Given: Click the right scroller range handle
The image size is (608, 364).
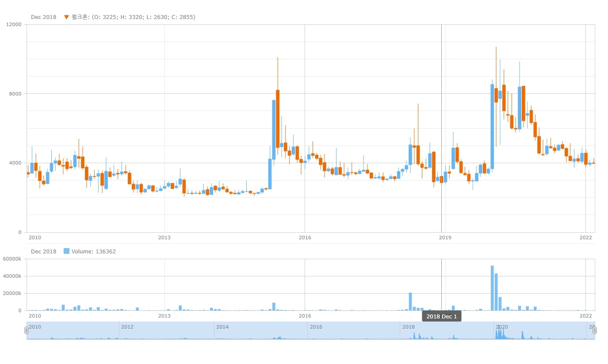Looking at the screenshot, I should tap(594, 330).
